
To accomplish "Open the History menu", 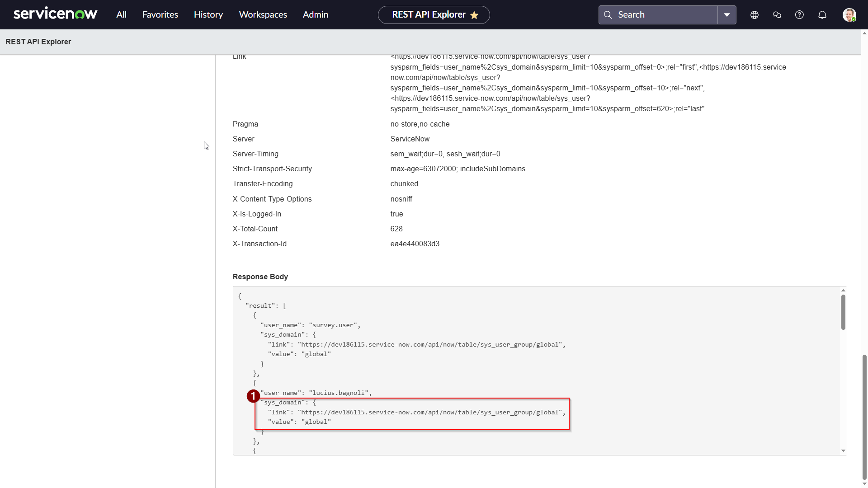I will coord(208,14).
